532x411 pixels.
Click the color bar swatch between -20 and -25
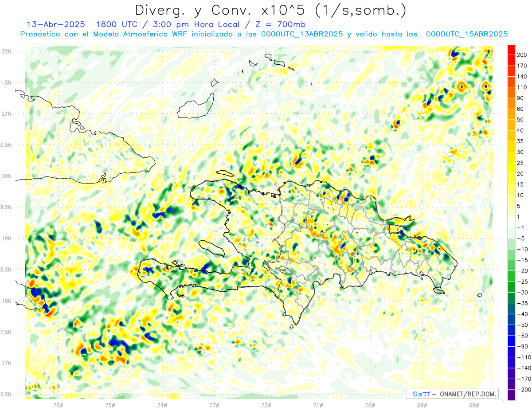[511, 276]
